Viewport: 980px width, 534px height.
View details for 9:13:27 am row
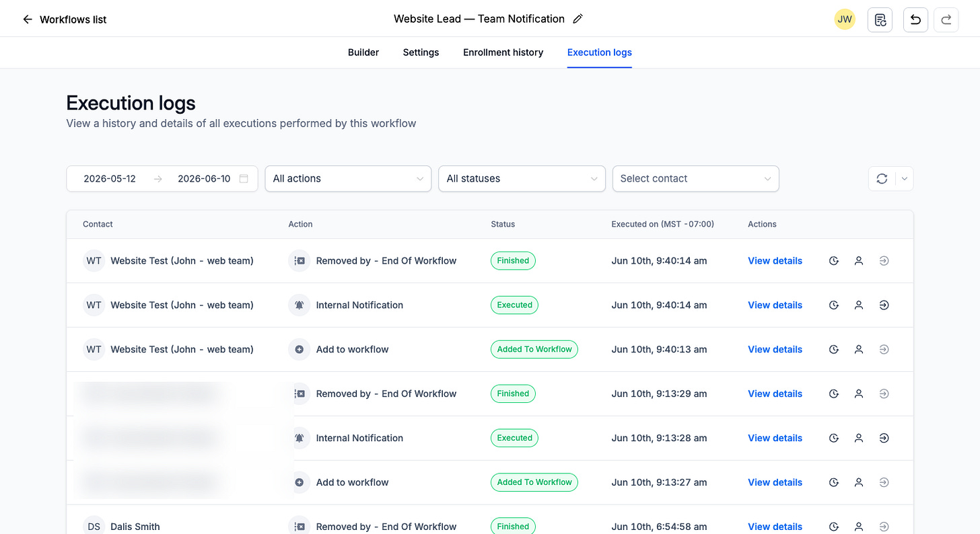(775, 483)
